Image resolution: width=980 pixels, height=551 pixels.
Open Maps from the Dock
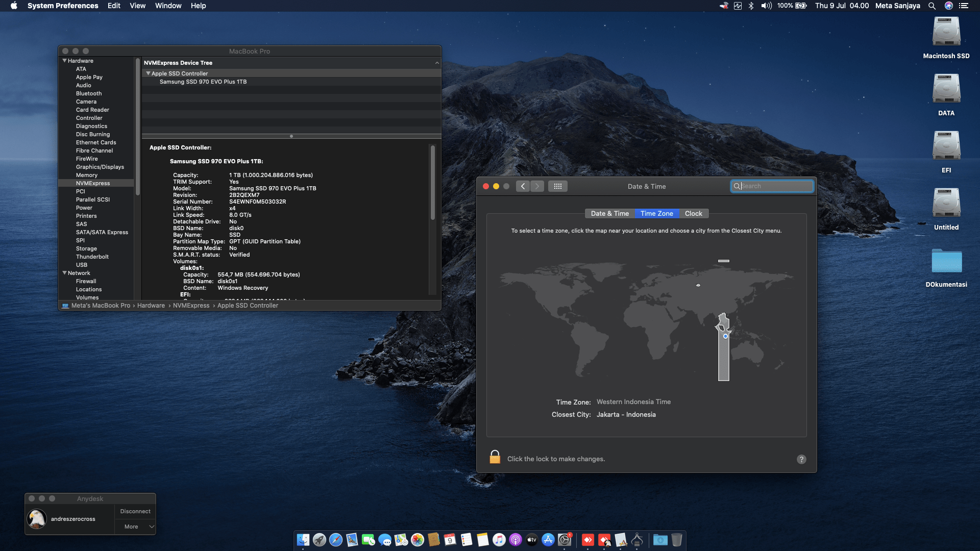401,540
